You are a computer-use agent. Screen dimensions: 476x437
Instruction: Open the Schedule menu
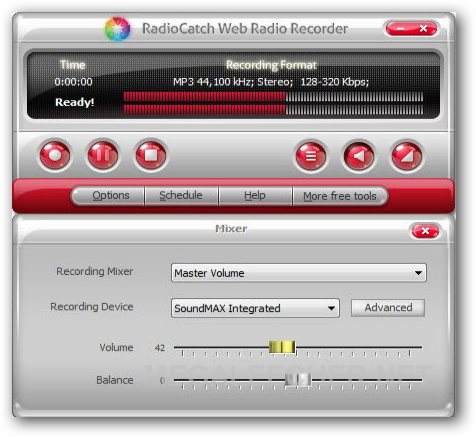181,195
